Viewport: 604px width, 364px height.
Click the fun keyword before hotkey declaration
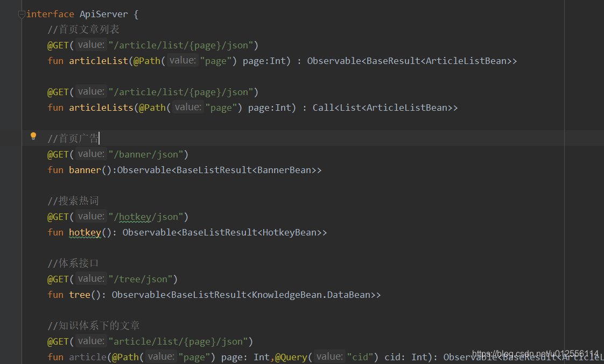click(55, 232)
